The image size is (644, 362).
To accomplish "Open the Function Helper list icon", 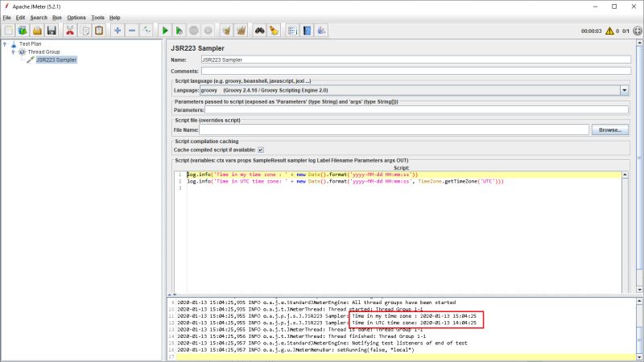I will tap(292, 31).
